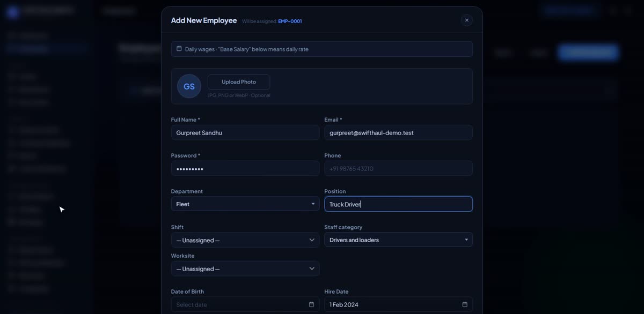
Task: Open the Hire Date calendar icon
Action: (465, 304)
